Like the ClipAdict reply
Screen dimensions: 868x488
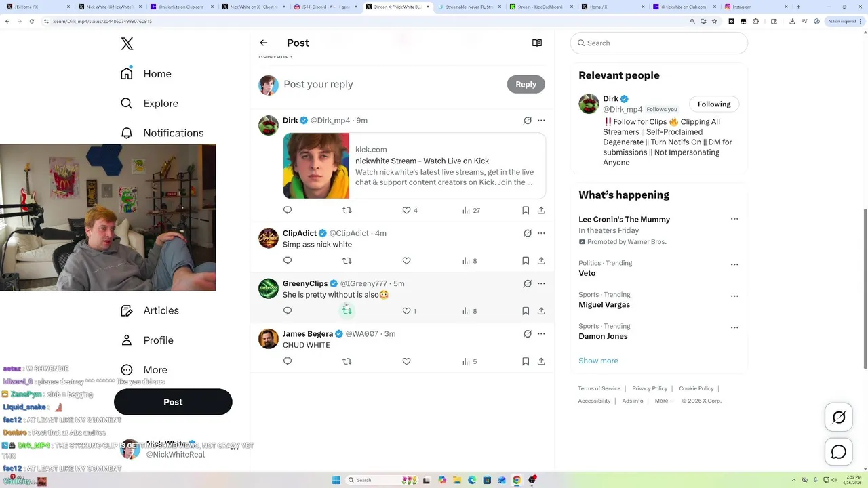406,260
